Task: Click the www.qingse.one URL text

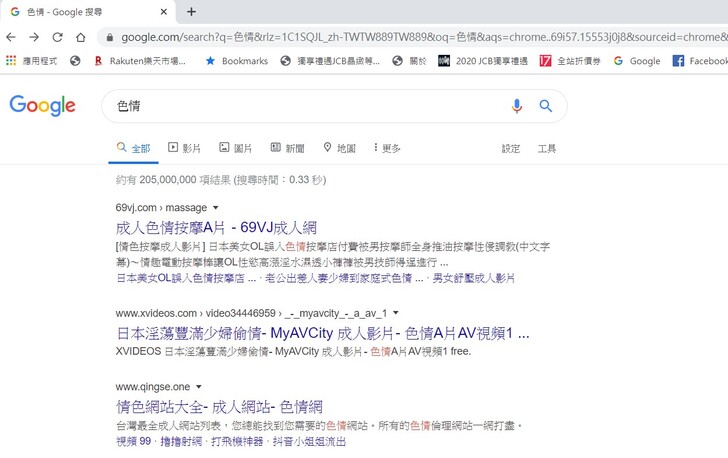Action: click(x=153, y=387)
